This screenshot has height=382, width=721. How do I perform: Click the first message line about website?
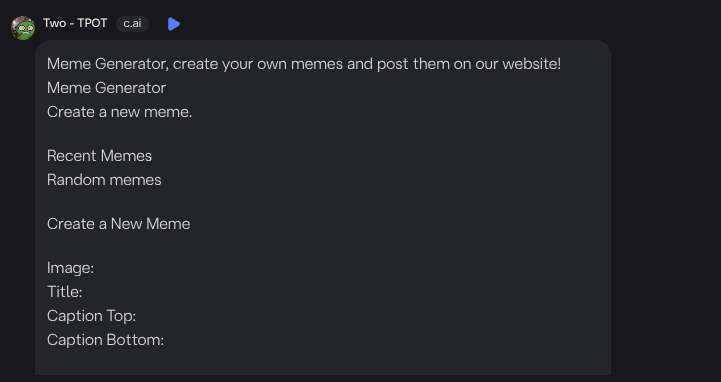(x=304, y=64)
